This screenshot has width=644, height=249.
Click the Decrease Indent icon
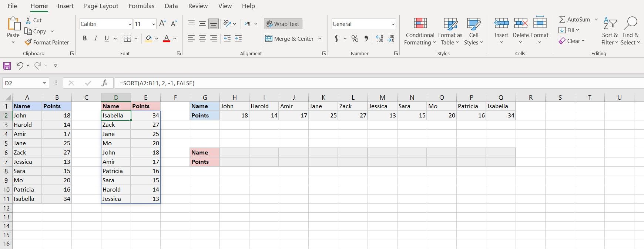click(x=227, y=39)
